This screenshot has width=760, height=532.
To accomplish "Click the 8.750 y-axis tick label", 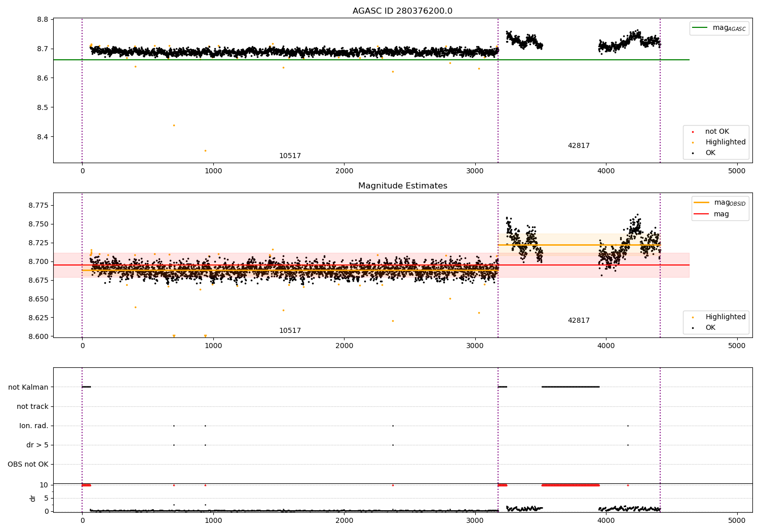I will (x=39, y=224).
